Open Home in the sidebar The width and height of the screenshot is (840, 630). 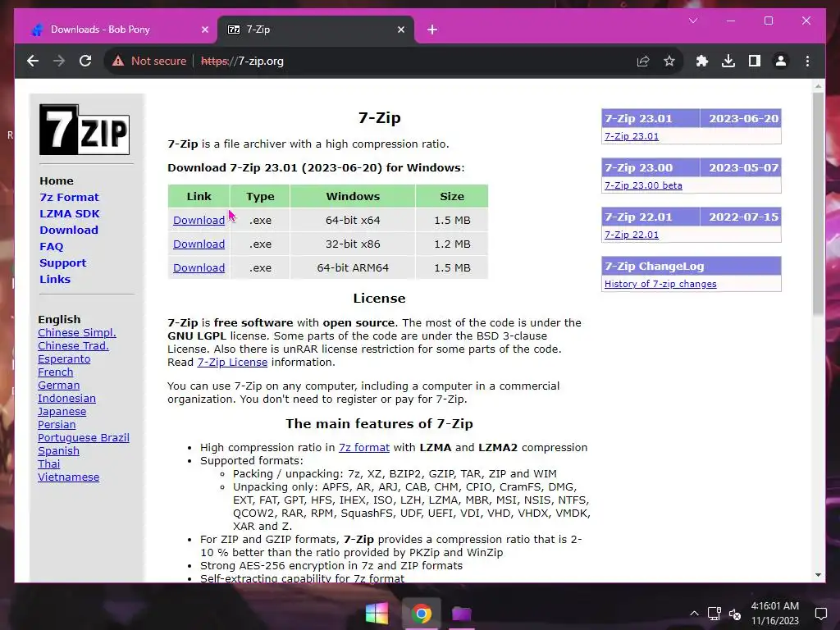[57, 181]
